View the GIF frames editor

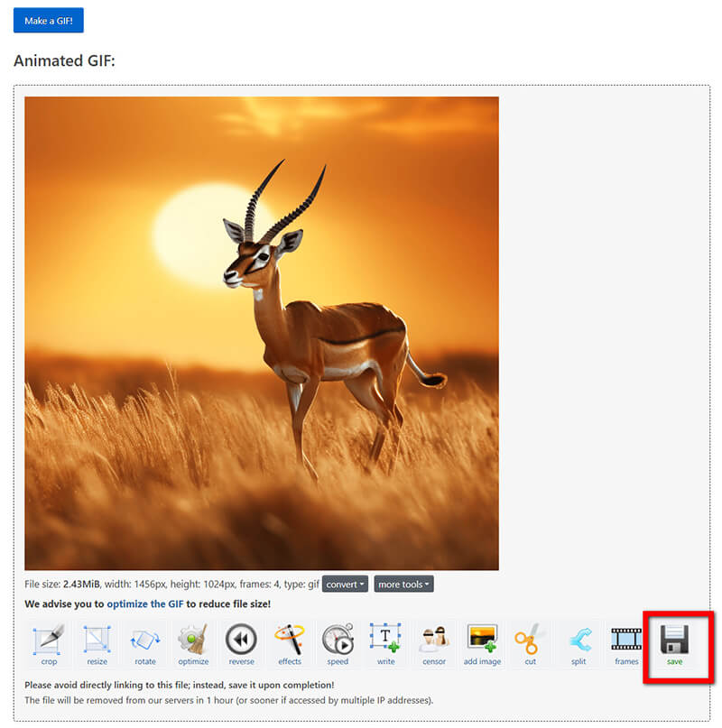[626, 645]
